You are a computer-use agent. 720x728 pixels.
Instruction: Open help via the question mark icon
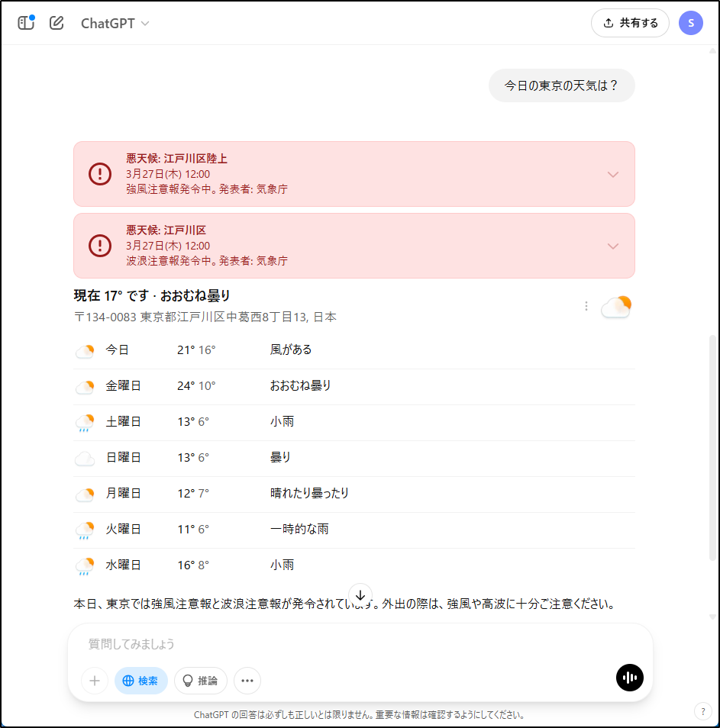click(702, 711)
